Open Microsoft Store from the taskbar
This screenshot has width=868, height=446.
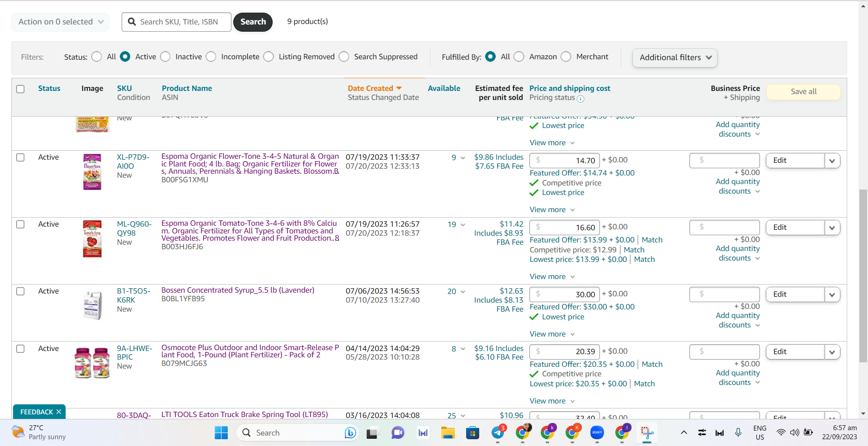[x=472, y=433]
